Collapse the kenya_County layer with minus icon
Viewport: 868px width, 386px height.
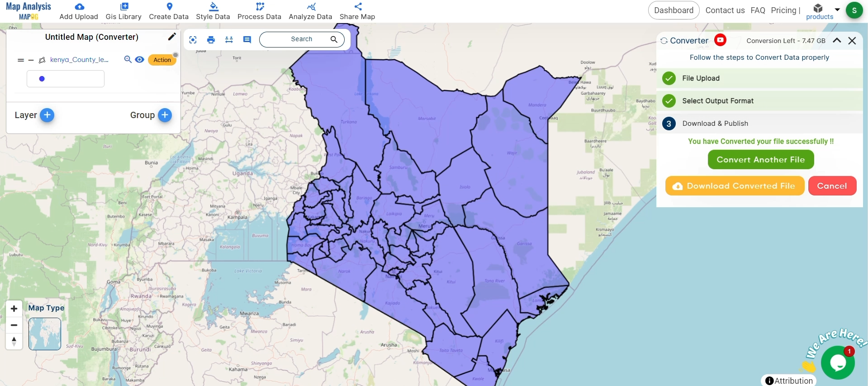coord(31,60)
